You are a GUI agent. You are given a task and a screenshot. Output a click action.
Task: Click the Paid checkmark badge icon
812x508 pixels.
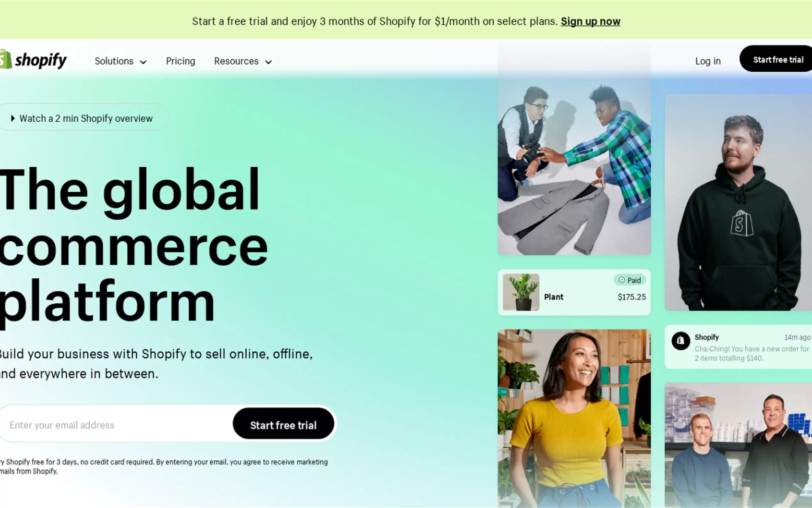622,280
